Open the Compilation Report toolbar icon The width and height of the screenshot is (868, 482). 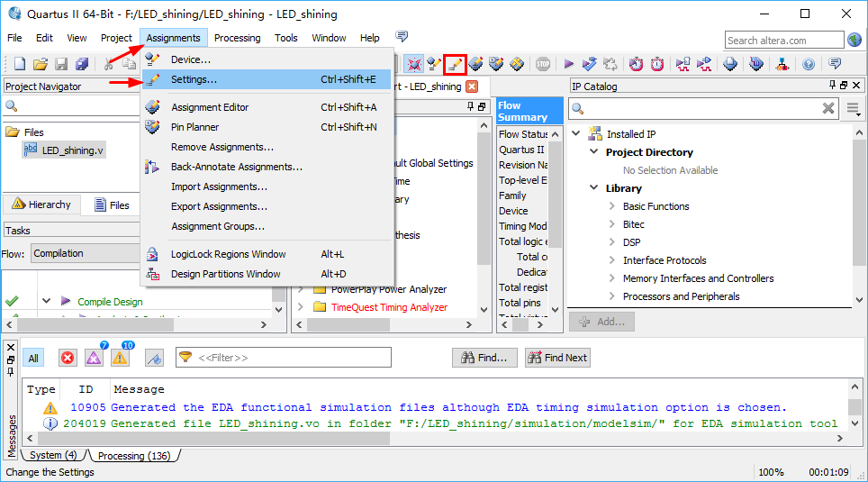click(730, 64)
